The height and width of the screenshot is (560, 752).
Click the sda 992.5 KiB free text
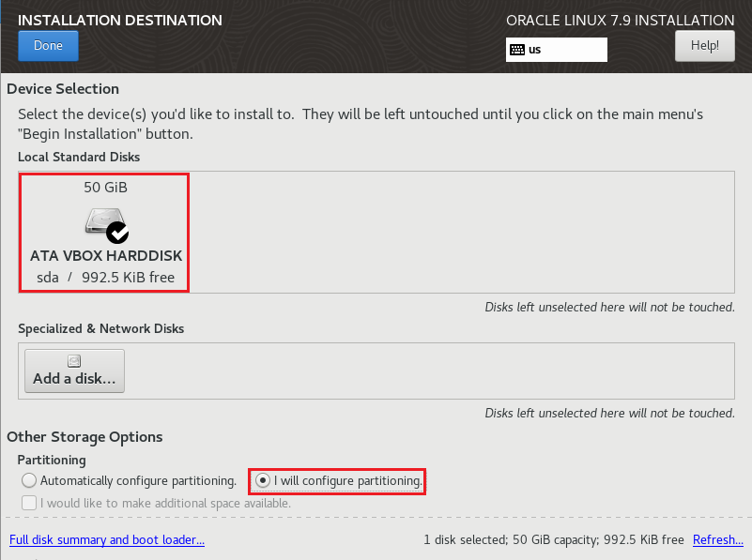[105, 278]
